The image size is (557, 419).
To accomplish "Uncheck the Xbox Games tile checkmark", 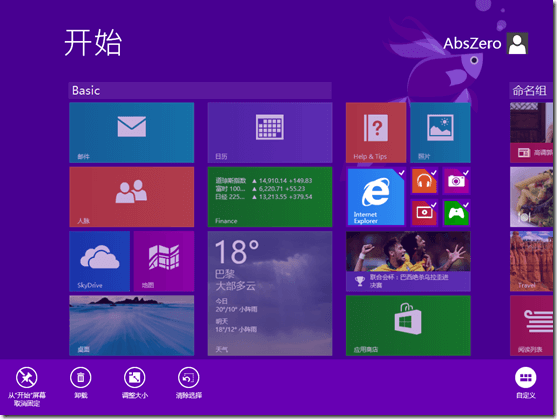I will (466, 205).
